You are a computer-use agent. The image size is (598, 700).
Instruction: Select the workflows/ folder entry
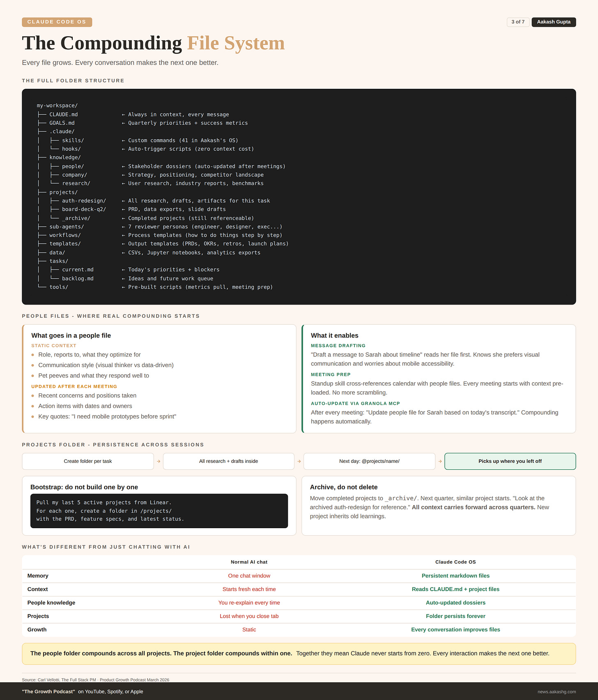pos(65,235)
